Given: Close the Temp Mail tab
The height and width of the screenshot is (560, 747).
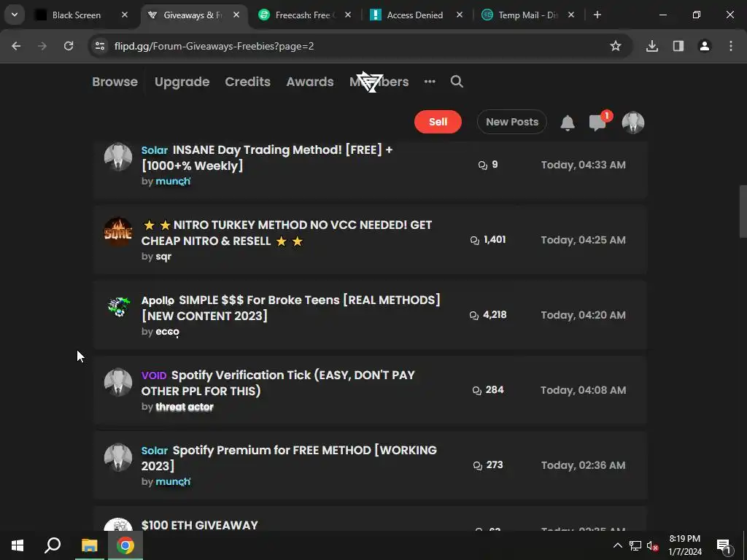Looking at the screenshot, I should point(570,15).
